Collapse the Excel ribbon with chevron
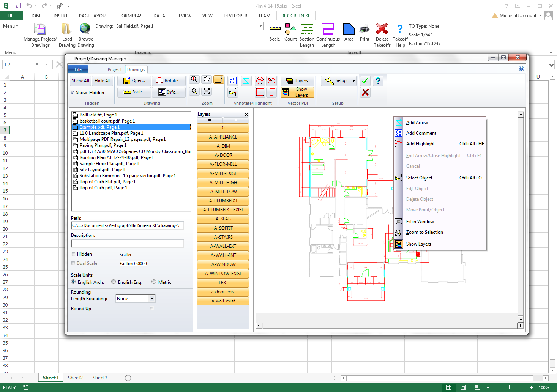Viewport: 557px width, 392px height. 551,52
